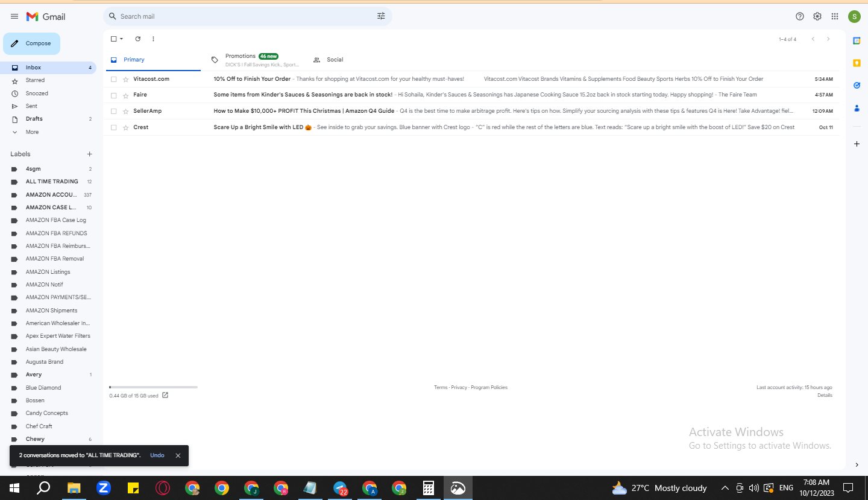Viewport: 868px width, 500px height.
Task: Refresh the inbox
Action: [137, 39]
